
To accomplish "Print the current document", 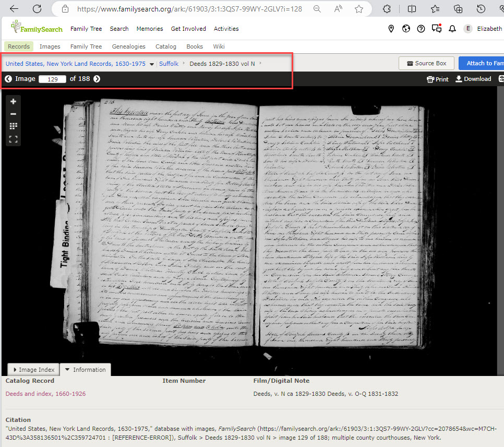I will [437, 79].
